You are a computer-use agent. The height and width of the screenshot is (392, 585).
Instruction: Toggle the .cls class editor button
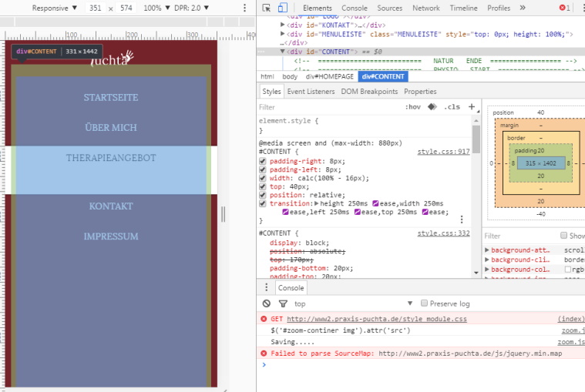(452, 107)
